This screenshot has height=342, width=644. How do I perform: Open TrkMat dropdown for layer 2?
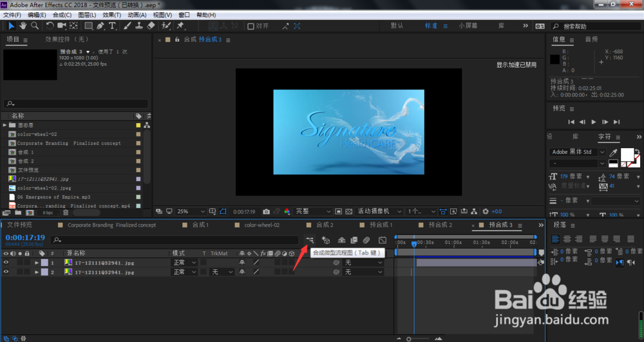pyautogui.click(x=222, y=272)
